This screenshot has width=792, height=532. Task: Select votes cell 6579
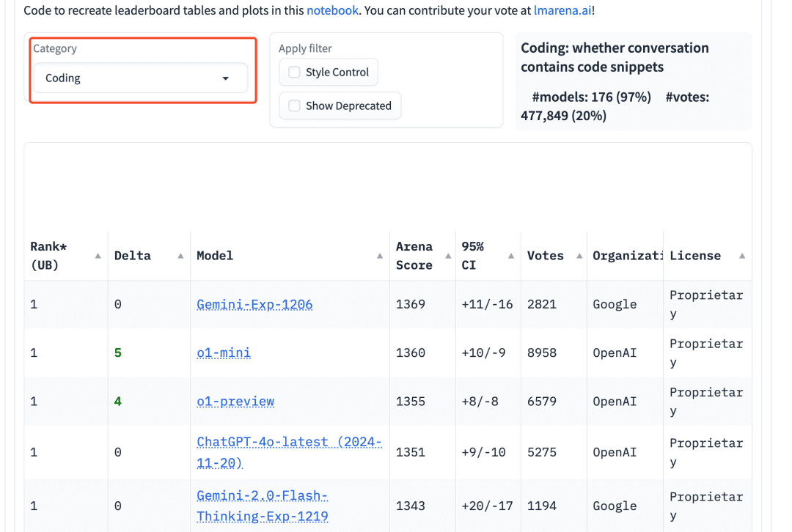click(x=542, y=402)
